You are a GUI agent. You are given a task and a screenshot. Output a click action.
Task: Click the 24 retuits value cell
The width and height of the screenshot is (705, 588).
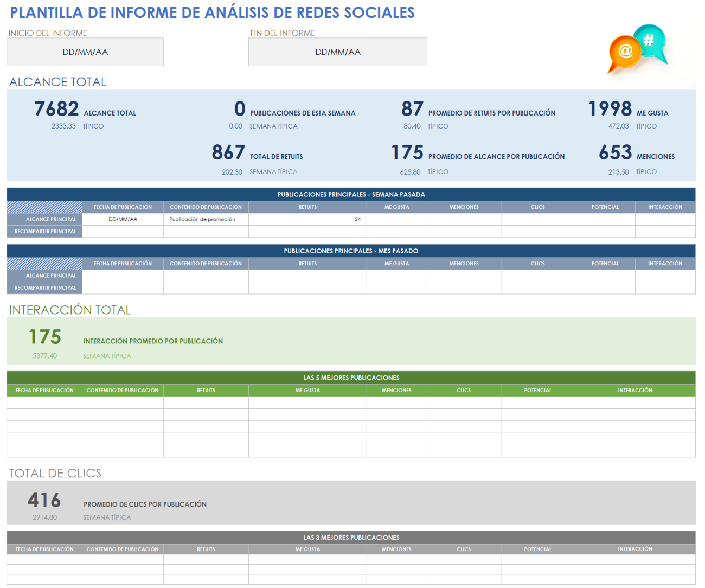pyautogui.click(x=307, y=219)
